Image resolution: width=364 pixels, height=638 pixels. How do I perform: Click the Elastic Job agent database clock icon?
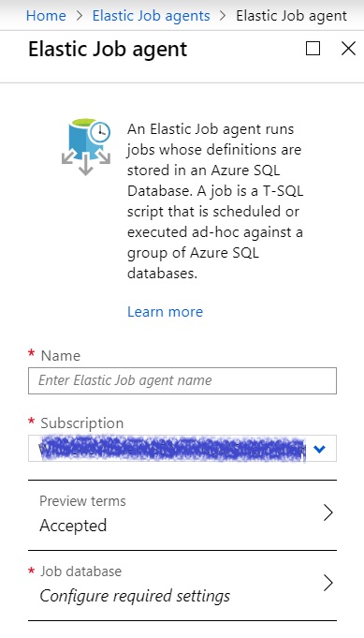point(86,146)
